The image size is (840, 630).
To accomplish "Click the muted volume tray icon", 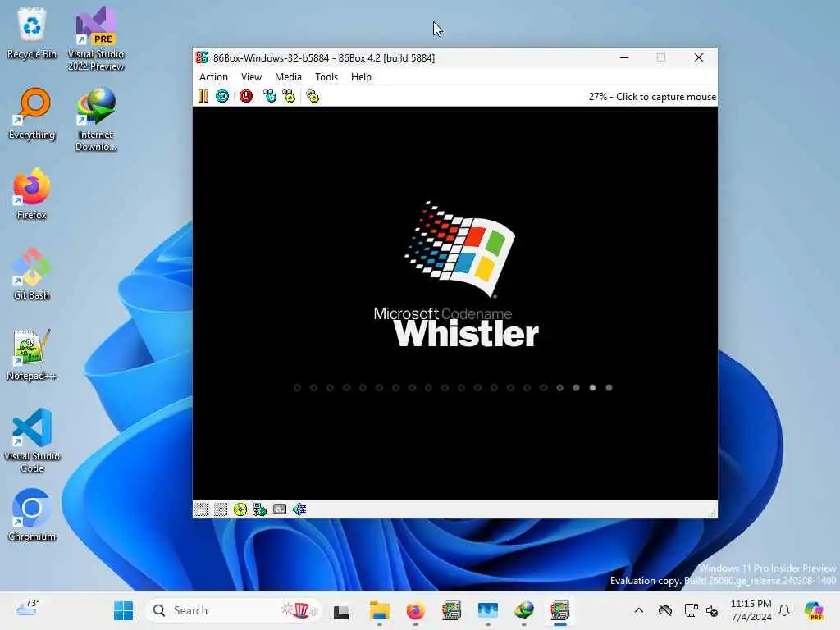I will coord(712,610).
